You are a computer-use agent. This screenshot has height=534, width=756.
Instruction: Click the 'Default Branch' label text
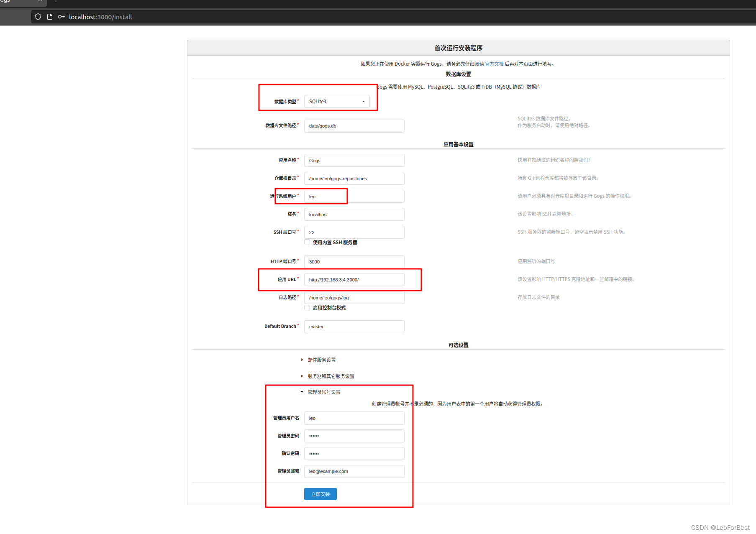point(280,327)
